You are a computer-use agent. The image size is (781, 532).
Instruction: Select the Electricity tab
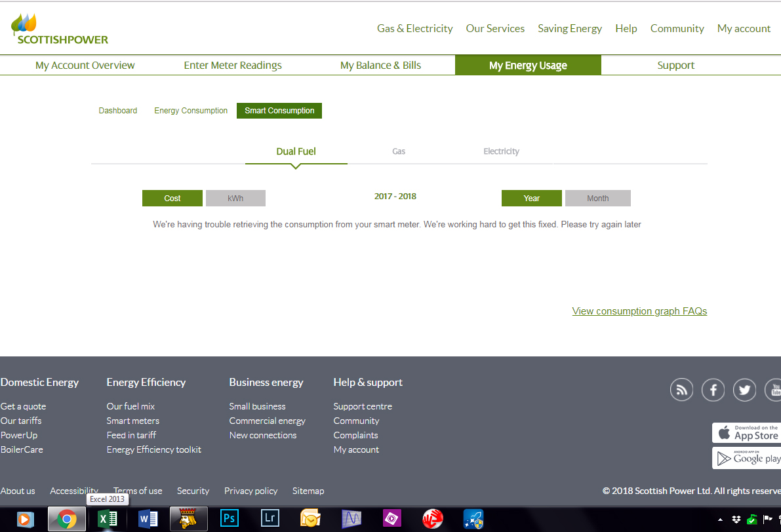501,151
